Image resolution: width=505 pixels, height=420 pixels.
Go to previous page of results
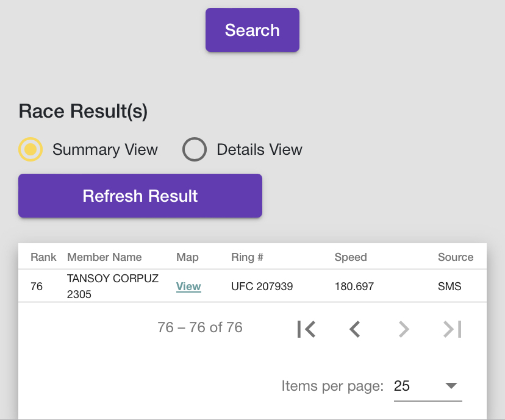tap(354, 329)
